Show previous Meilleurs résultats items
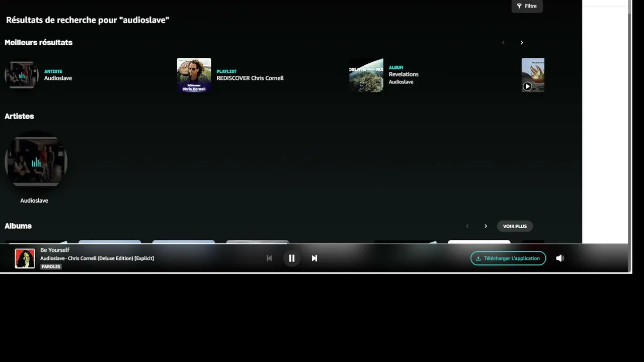The image size is (644, 362). 503,43
